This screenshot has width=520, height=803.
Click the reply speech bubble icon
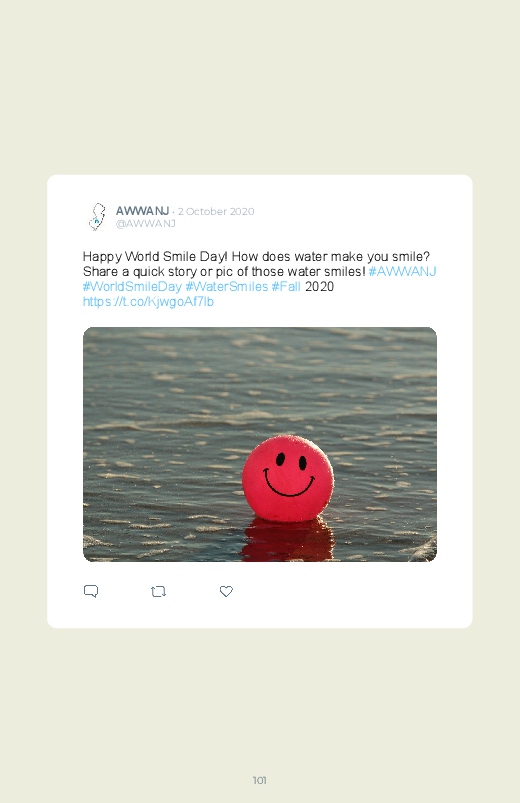click(91, 591)
